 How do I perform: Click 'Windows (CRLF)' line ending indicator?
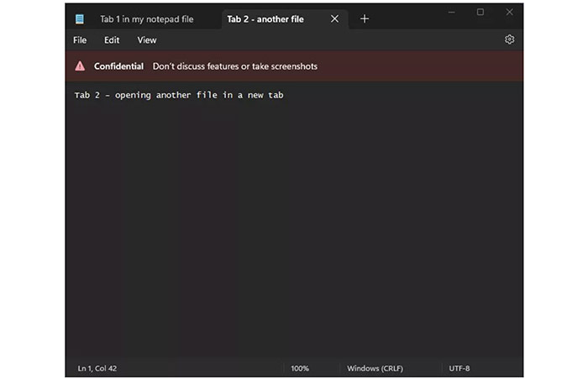(x=375, y=368)
